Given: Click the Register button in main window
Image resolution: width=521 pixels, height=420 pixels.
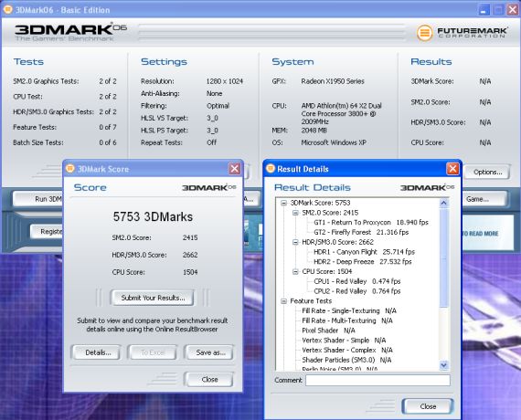Looking at the screenshot, I should tap(47, 231).
